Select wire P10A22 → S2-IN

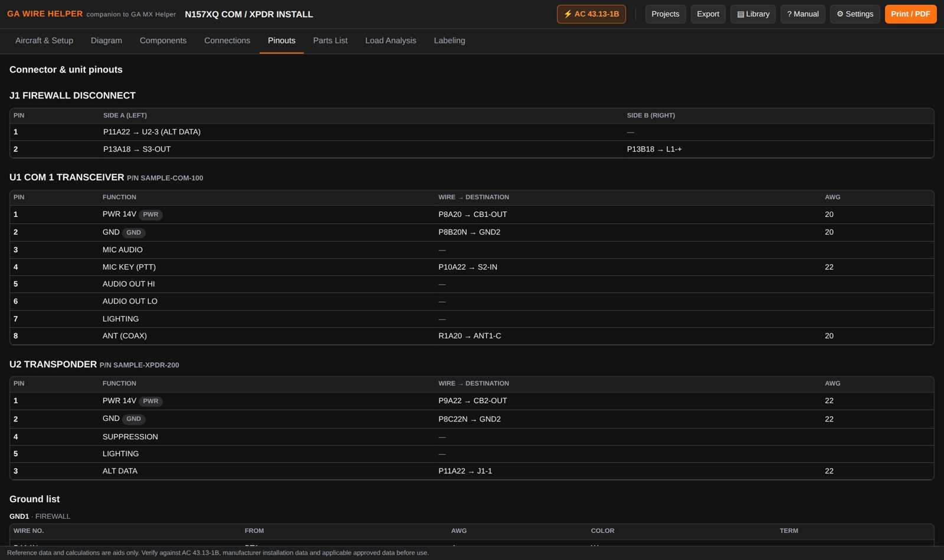(468, 267)
